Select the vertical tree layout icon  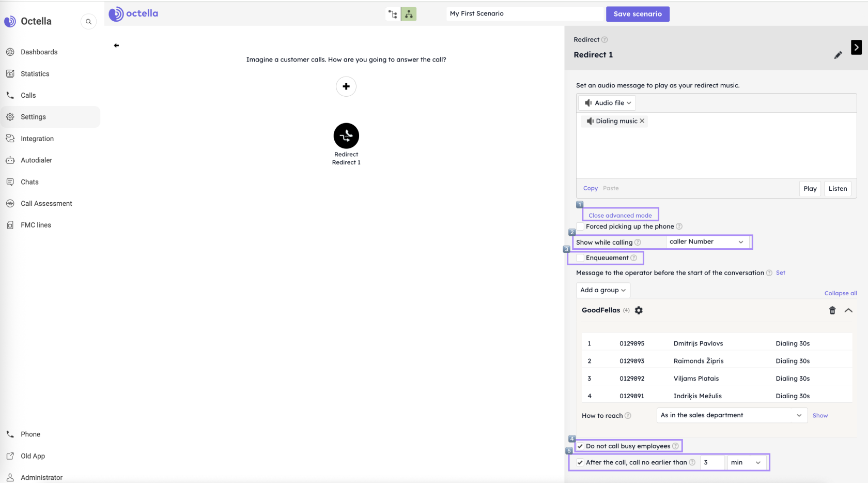pyautogui.click(x=409, y=14)
